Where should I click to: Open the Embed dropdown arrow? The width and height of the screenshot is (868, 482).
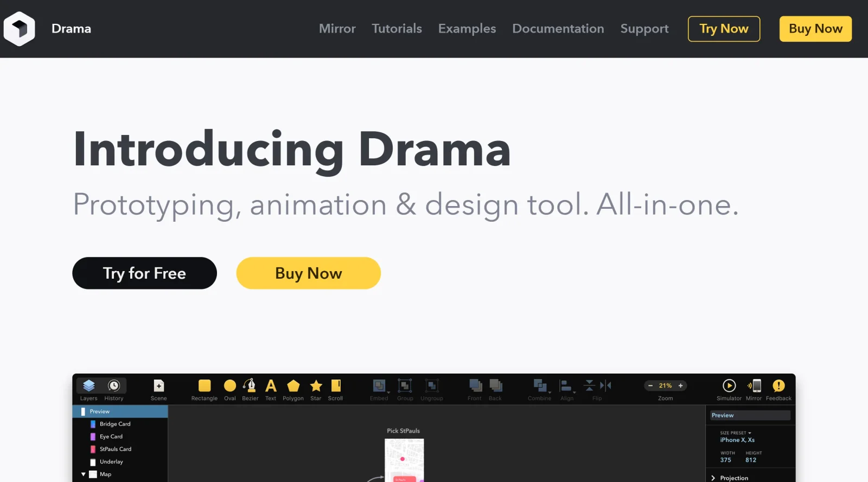[388, 392]
